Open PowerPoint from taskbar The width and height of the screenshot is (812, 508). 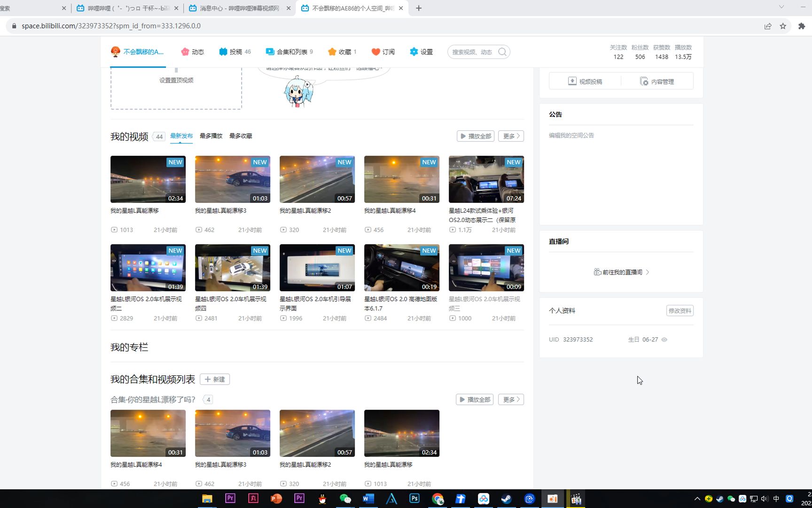(276, 499)
